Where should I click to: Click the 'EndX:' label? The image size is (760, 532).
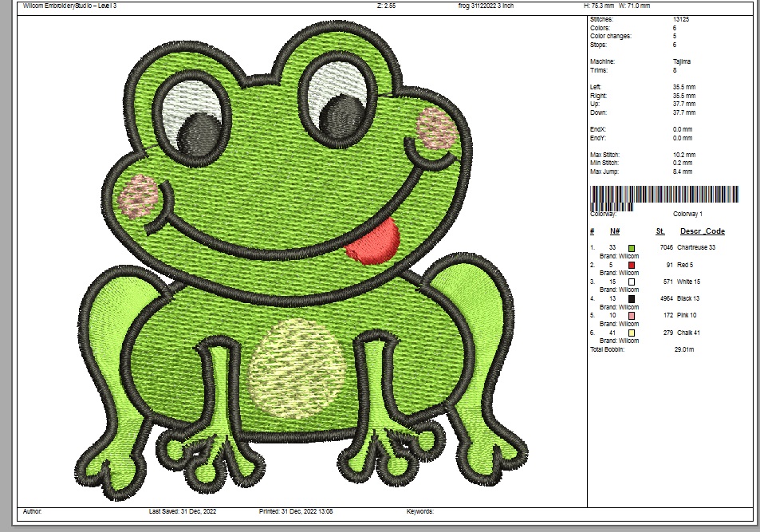pos(598,129)
